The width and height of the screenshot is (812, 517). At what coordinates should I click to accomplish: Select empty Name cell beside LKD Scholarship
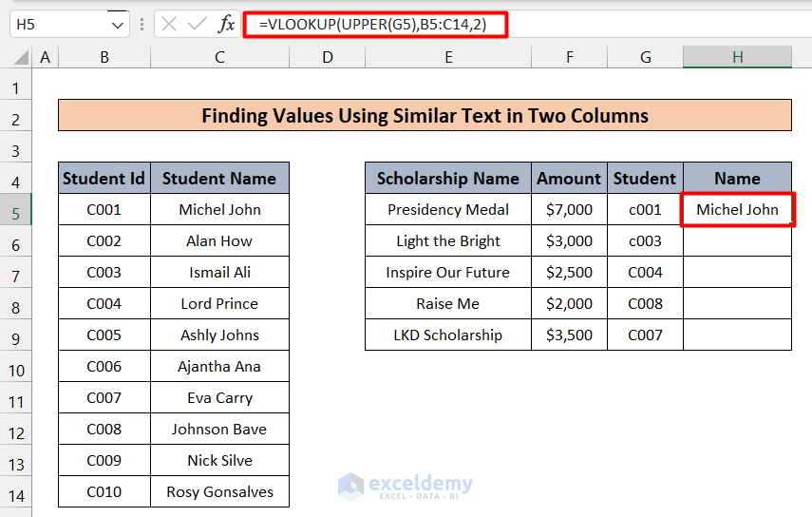(x=737, y=335)
